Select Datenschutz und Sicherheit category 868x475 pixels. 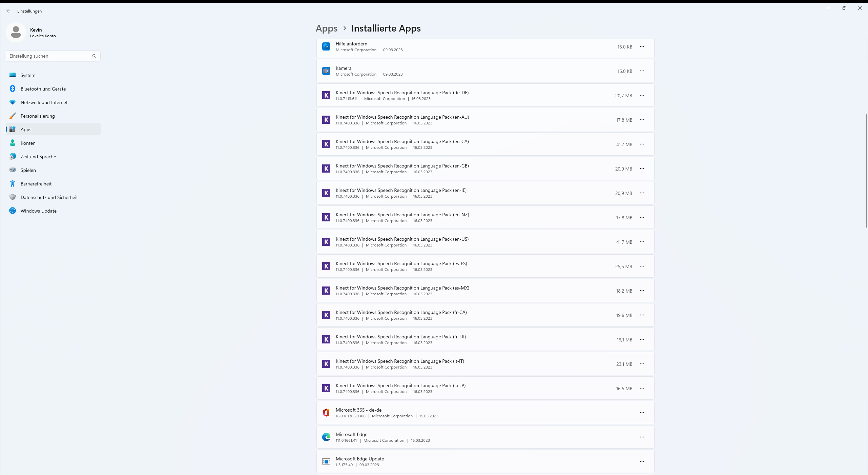[x=49, y=197]
